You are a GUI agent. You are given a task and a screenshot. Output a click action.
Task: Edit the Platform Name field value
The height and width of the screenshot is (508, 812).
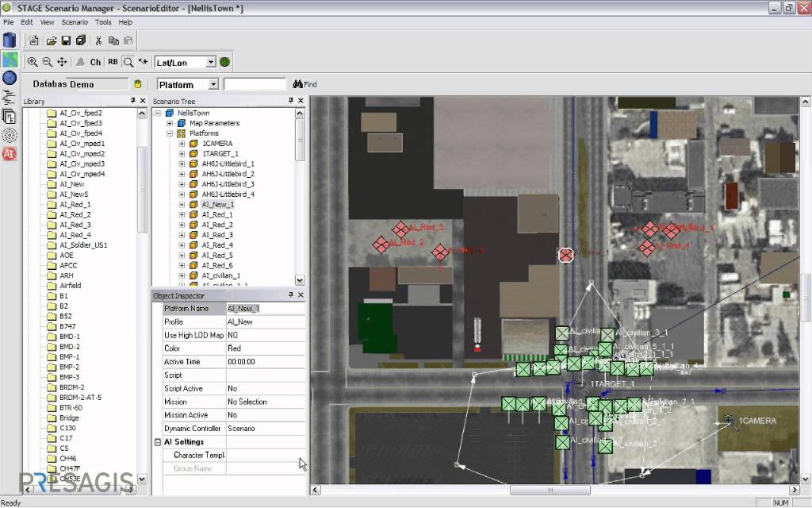(x=266, y=309)
